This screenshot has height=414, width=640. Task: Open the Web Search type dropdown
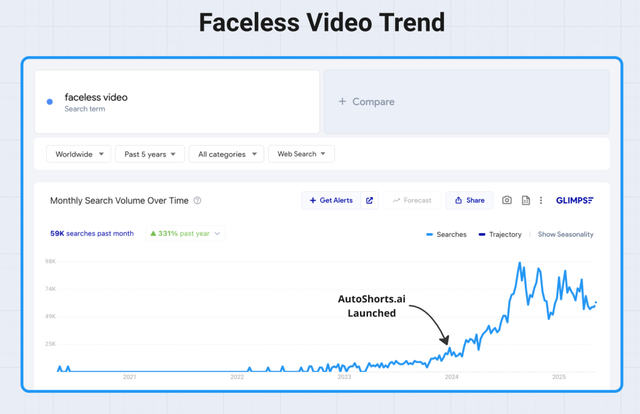tap(301, 154)
